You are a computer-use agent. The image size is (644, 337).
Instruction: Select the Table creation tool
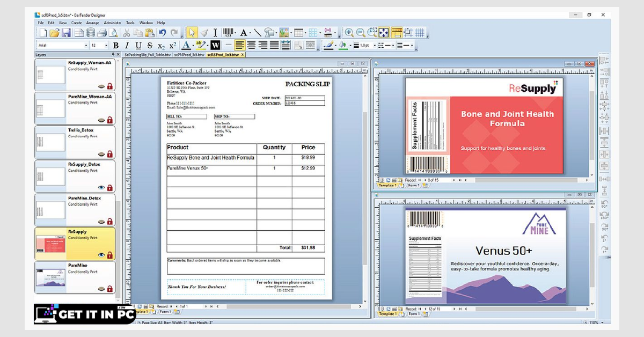(298, 33)
